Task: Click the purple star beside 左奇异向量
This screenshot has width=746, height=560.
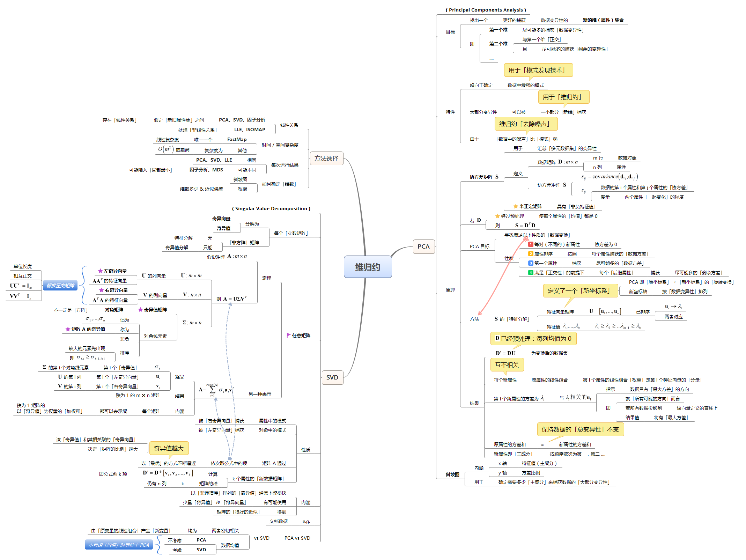Action: tap(100, 271)
